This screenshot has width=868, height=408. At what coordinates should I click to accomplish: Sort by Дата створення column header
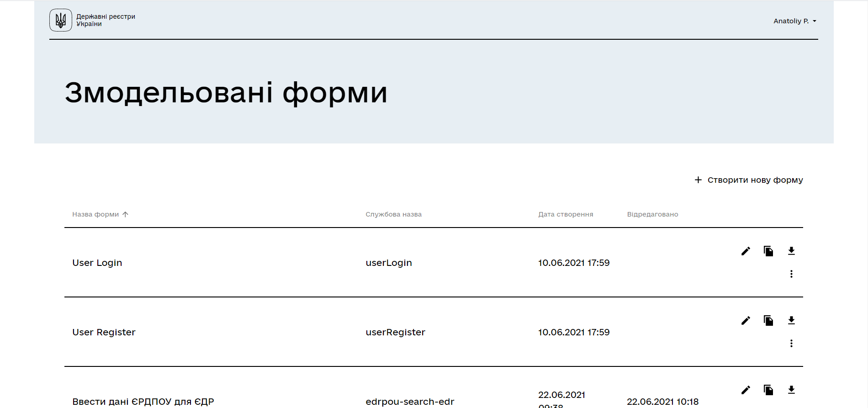(x=566, y=214)
